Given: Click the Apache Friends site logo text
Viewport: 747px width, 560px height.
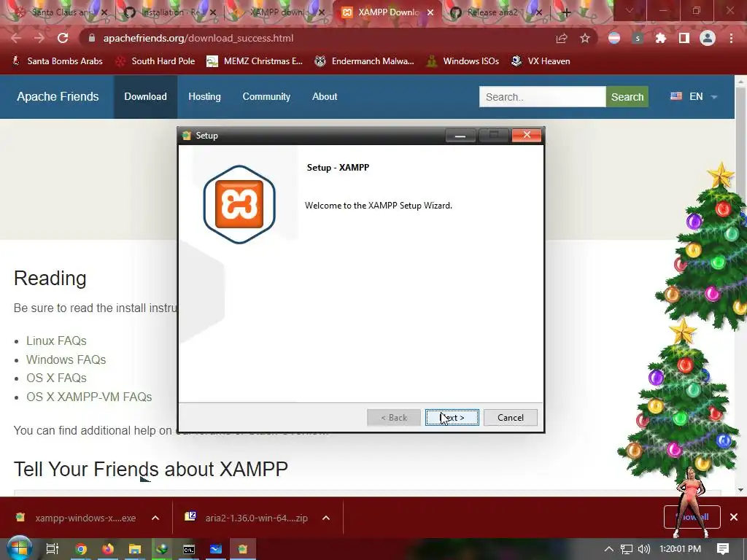Looking at the screenshot, I should [x=58, y=97].
